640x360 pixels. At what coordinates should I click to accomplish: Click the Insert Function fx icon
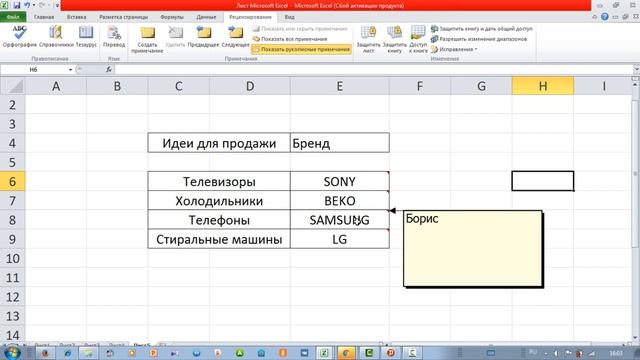[109, 70]
